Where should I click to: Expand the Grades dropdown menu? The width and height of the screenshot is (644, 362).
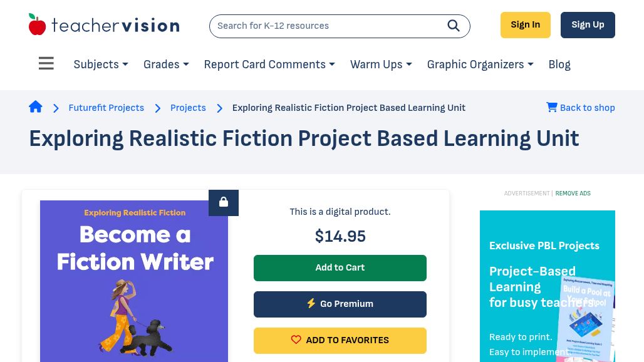pyautogui.click(x=166, y=65)
